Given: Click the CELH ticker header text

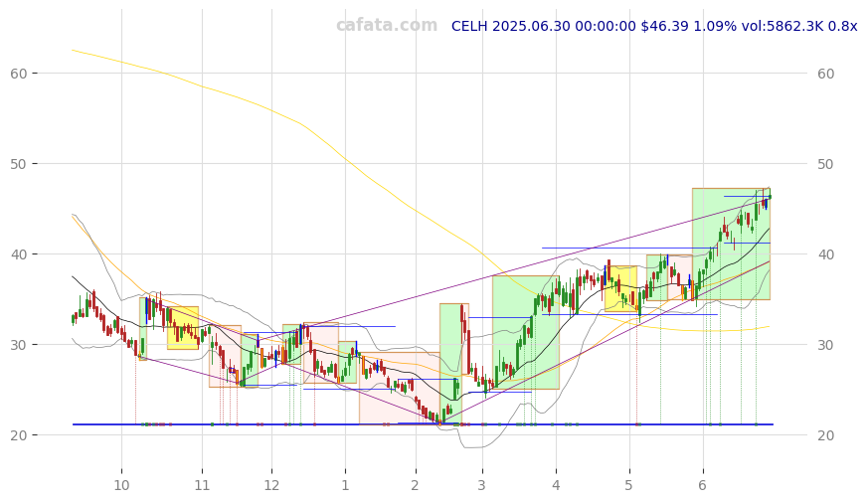Looking at the screenshot, I should click(x=654, y=26).
